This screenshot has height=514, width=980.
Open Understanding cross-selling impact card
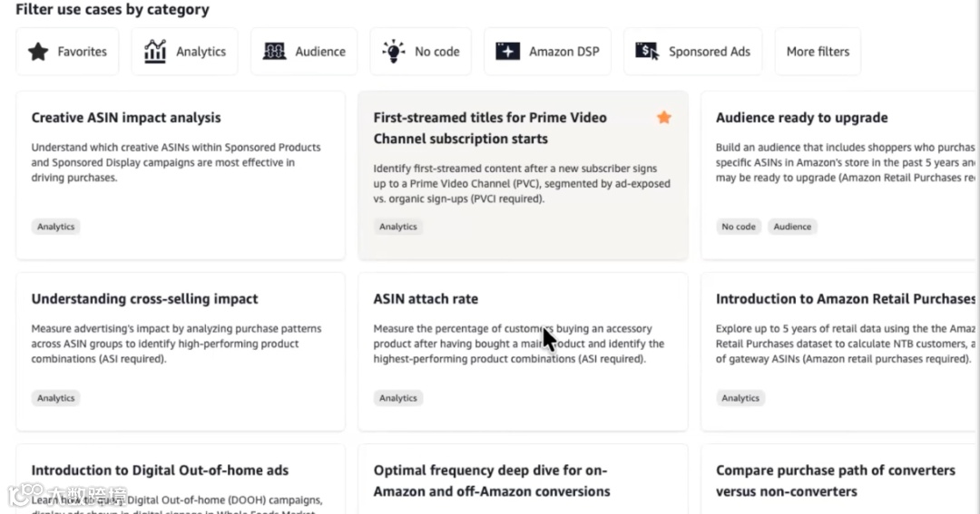(x=144, y=299)
